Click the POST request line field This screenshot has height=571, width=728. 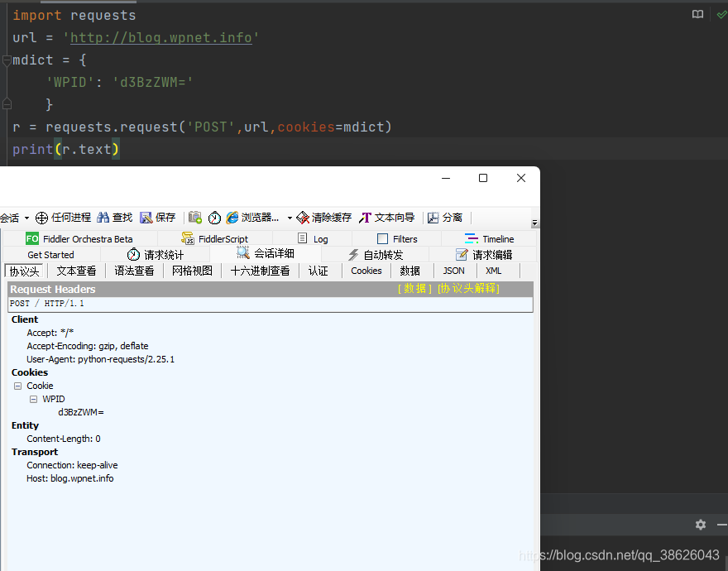click(271, 304)
